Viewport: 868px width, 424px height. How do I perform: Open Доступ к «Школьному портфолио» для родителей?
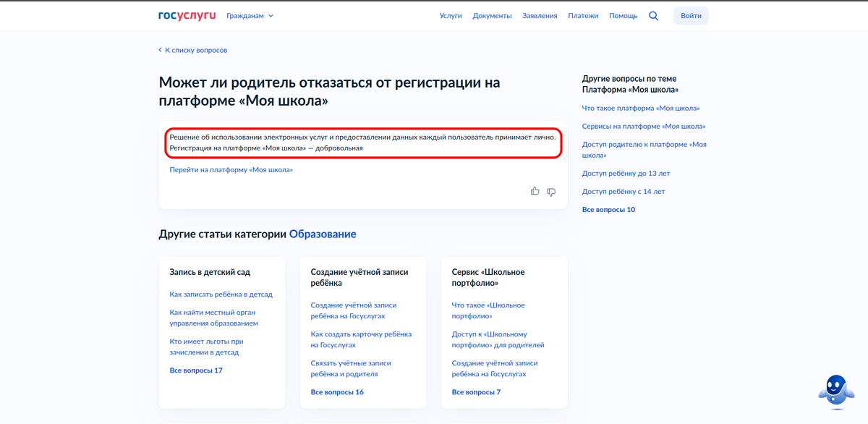click(498, 339)
